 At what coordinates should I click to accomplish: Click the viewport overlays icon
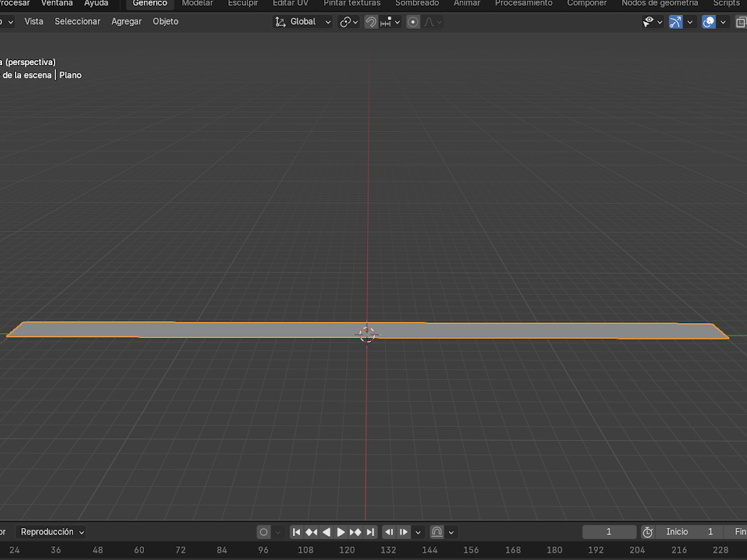[x=709, y=22]
